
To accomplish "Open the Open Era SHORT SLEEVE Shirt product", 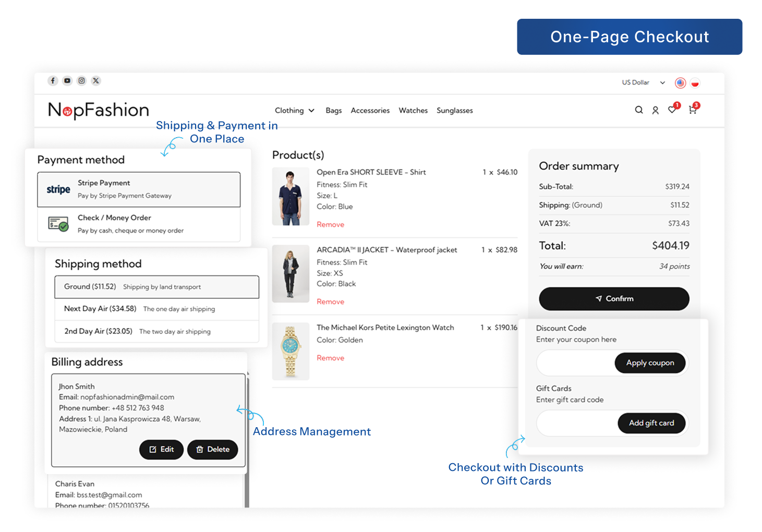I will [x=371, y=172].
